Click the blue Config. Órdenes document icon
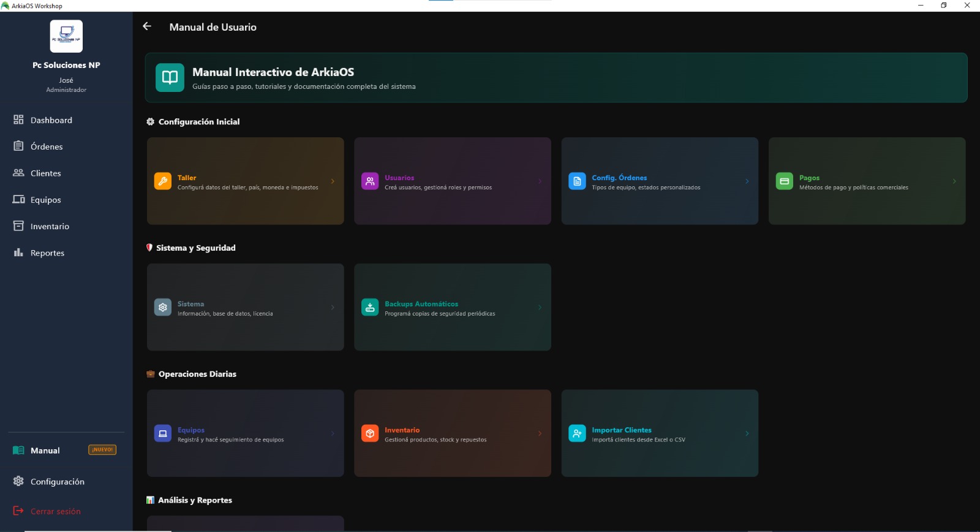980x532 pixels. point(577,181)
